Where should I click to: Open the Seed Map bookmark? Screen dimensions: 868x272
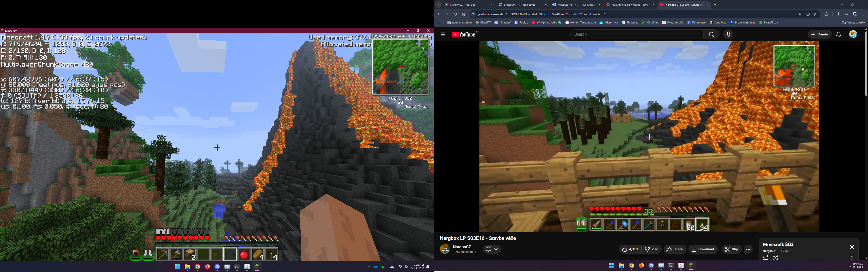click(x=718, y=23)
